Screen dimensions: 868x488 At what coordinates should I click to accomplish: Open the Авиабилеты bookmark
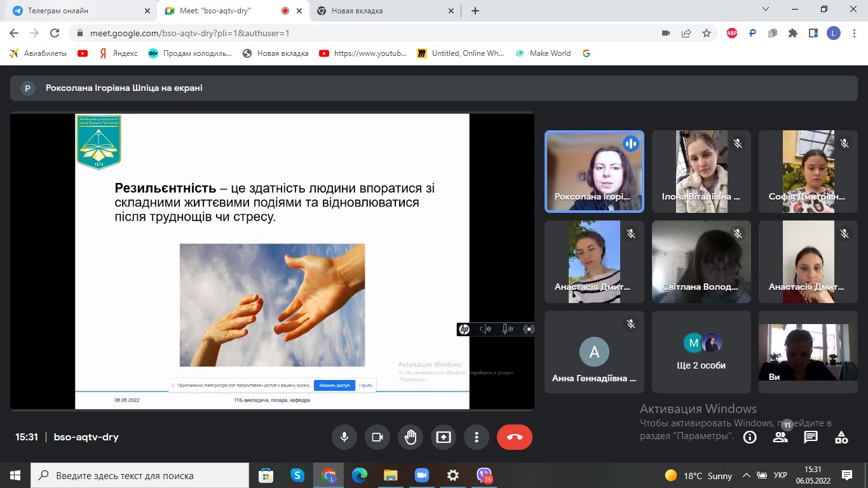coord(38,53)
